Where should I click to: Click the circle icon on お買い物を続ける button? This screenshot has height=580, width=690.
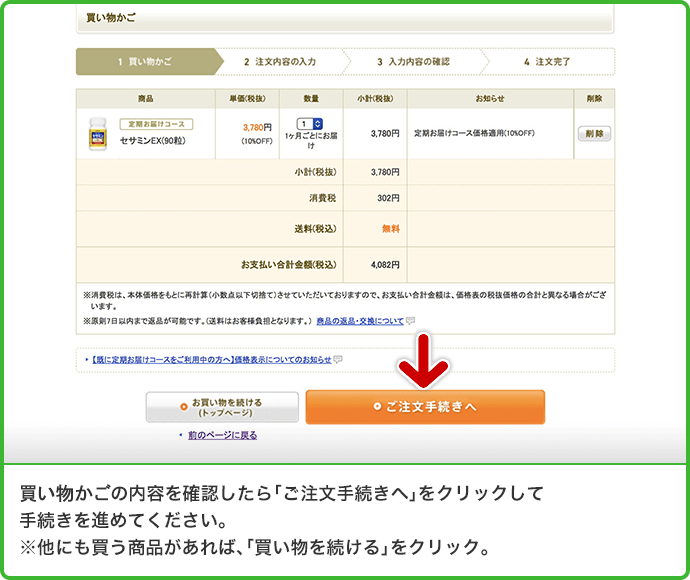pos(184,407)
